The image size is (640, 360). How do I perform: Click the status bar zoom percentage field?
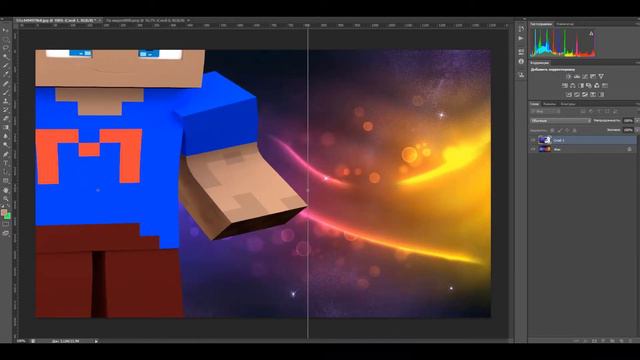point(21,341)
